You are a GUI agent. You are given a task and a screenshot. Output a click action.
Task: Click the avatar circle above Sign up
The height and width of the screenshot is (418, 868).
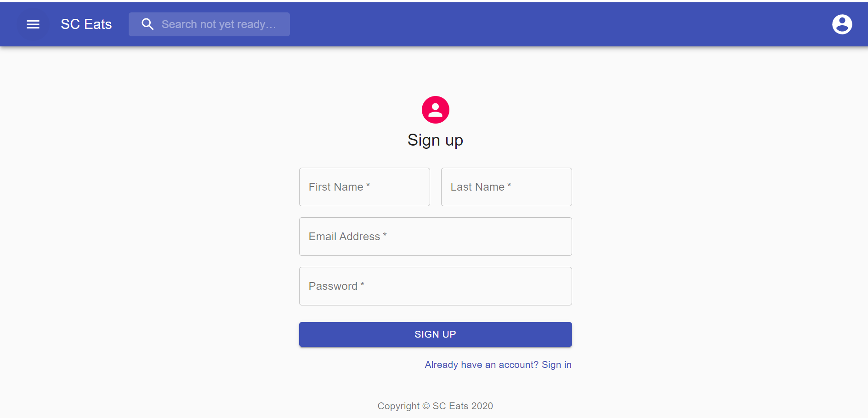[x=435, y=109]
